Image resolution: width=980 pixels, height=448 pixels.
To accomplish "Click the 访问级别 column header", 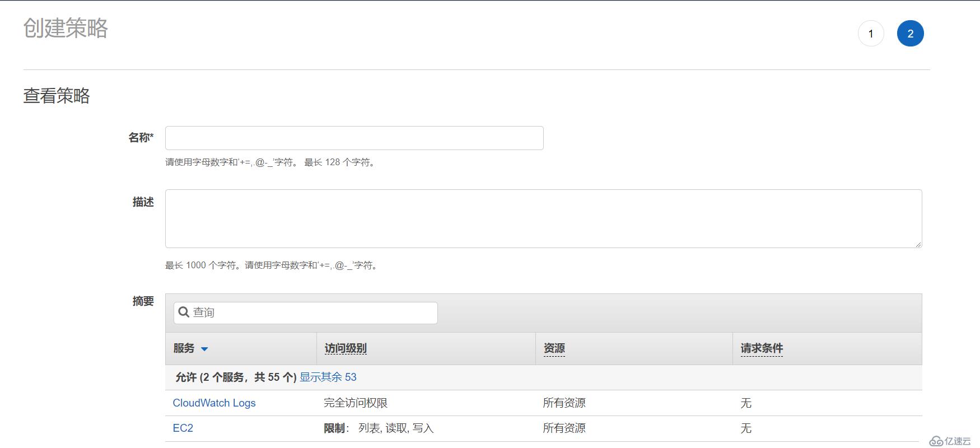I will pos(346,348).
